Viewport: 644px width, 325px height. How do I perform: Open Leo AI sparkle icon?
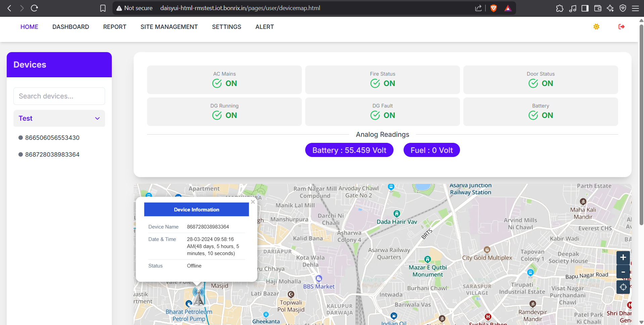(x=610, y=8)
